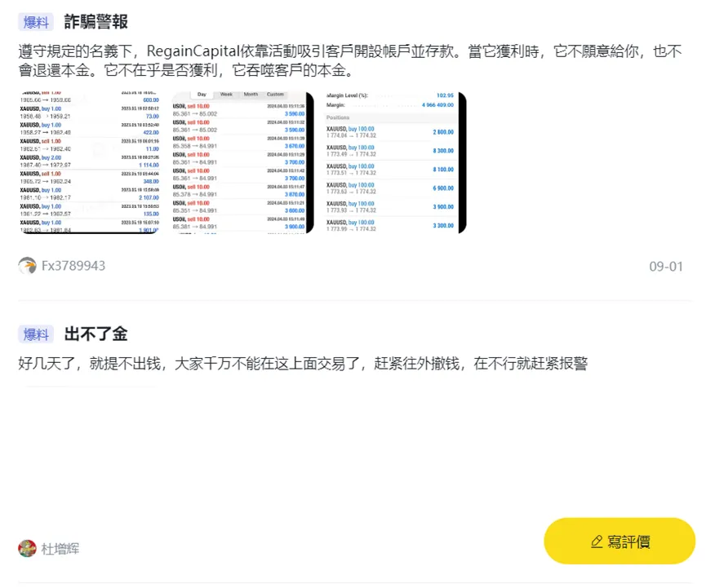Click the 爆料 tag beside 出不了金
Viewport: 706px width, 588px height.
36,334
